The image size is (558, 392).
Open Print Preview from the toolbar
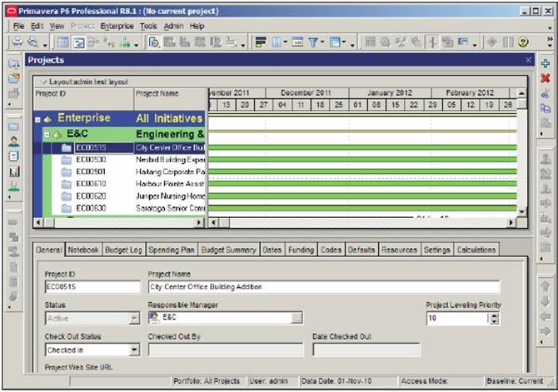pyautogui.click(x=32, y=42)
